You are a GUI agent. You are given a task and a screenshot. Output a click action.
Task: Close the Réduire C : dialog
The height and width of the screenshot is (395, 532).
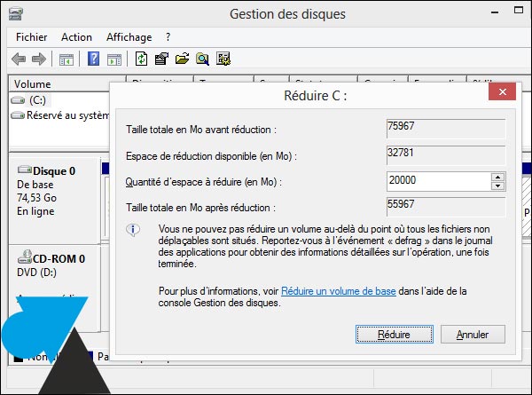pyautogui.click(x=502, y=91)
